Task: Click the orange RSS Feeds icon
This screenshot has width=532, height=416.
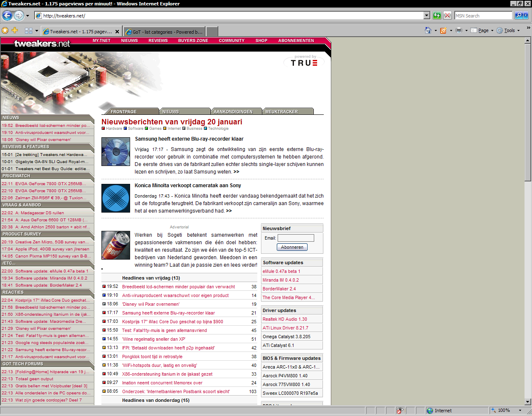Action: [443, 30]
